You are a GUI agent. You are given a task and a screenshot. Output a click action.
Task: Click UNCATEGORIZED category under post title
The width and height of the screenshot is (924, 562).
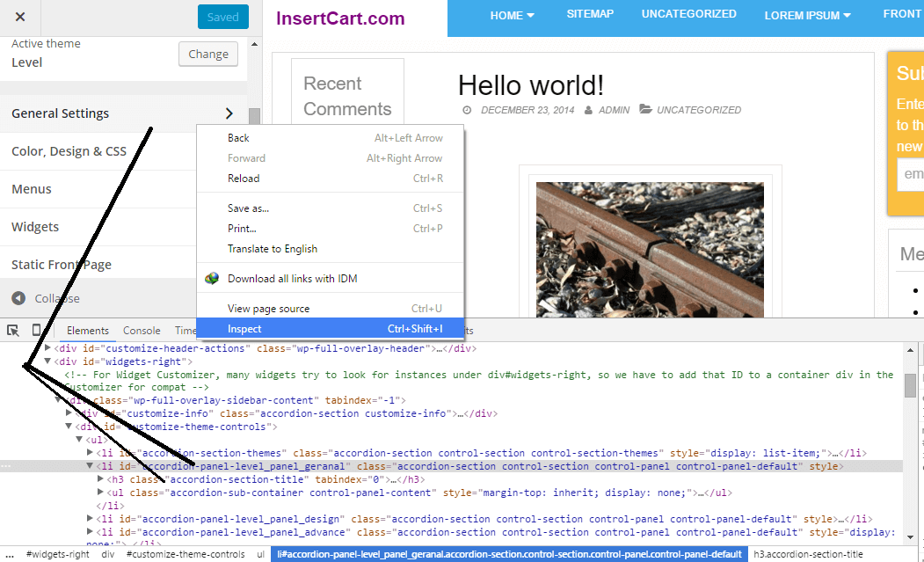tap(699, 110)
